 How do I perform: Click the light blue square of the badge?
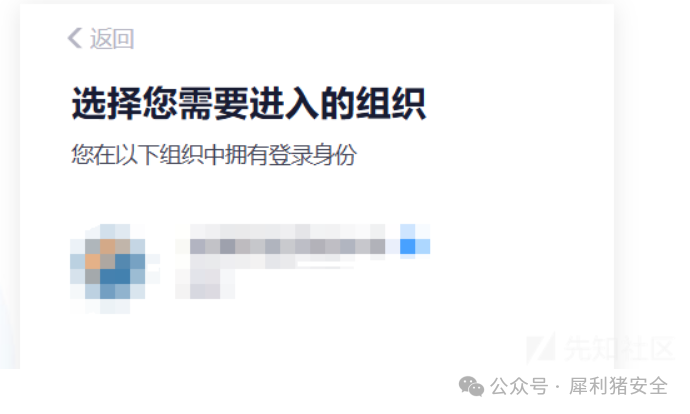pyautogui.click(x=423, y=246)
